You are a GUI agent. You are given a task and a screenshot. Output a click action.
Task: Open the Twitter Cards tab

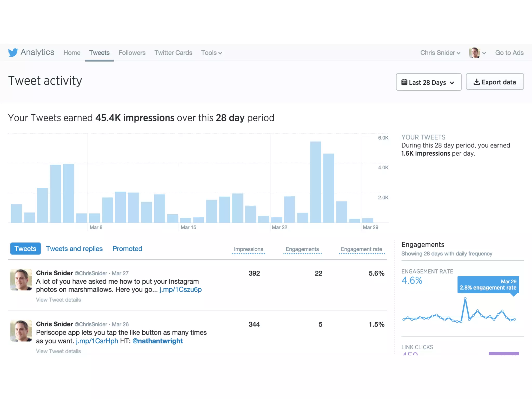[x=173, y=53]
